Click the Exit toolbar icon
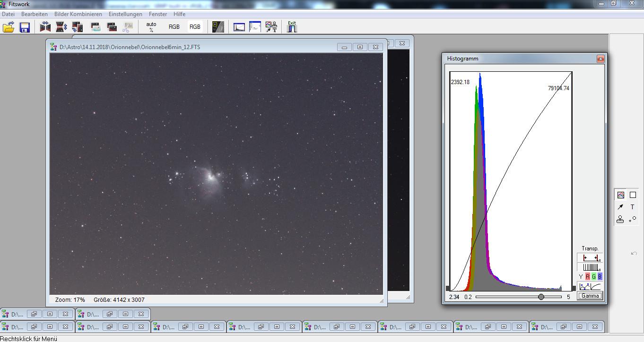Image resolution: width=644 pixels, height=342 pixels. pos(292,27)
